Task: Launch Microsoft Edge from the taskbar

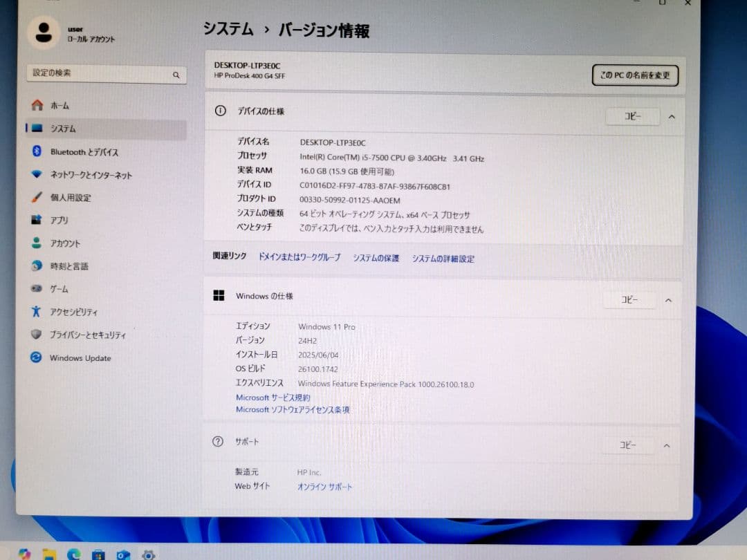Action: pos(73,553)
